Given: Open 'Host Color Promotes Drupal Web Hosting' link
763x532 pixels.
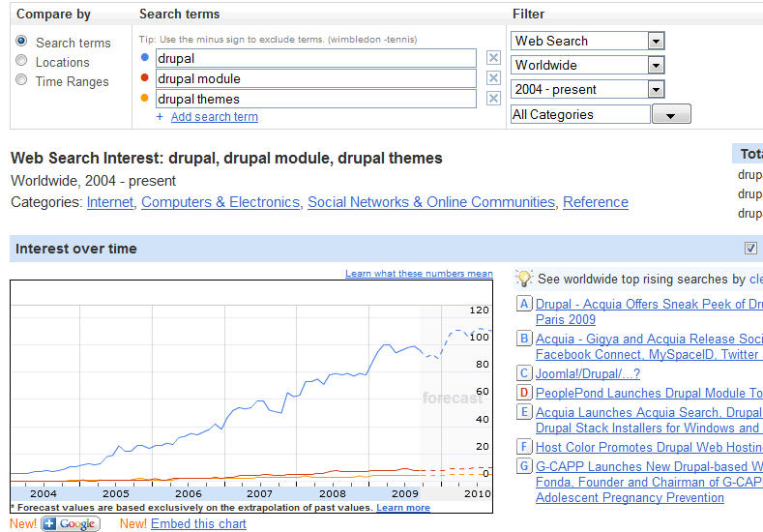Looking at the screenshot, I should 649,447.
